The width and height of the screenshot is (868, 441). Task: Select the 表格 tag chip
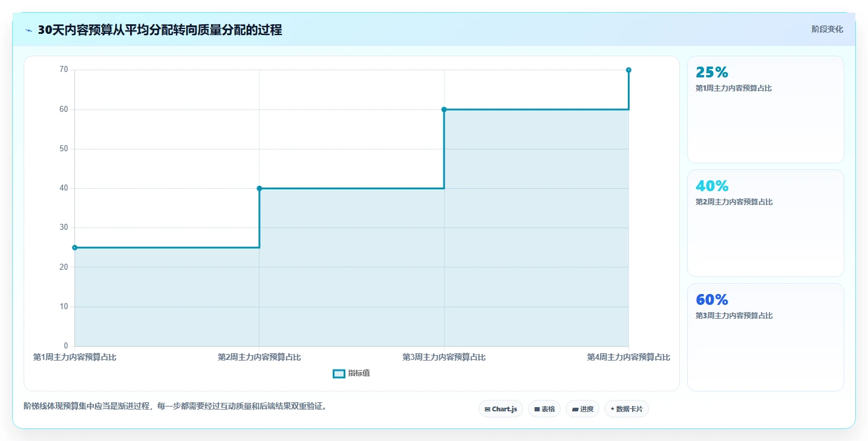pos(544,409)
